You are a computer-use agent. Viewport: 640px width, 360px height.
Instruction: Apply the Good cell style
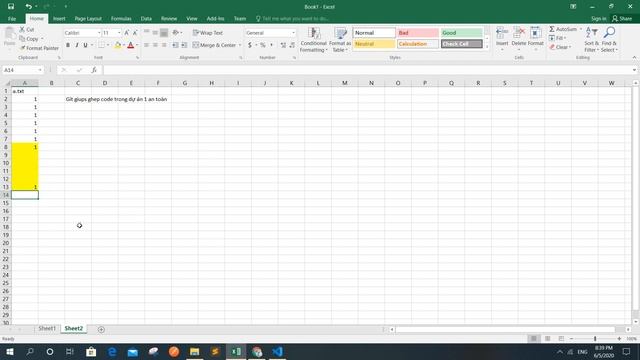point(461,33)
